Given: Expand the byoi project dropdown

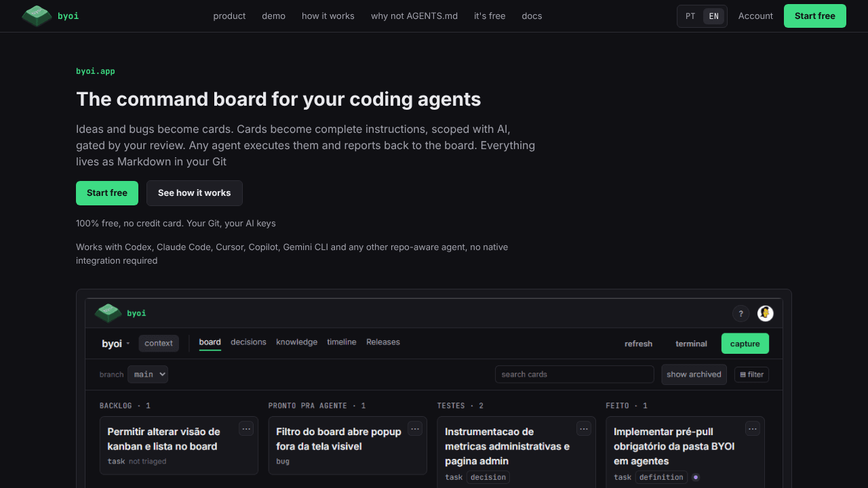Looking at the screenshot, I should 115,344.
